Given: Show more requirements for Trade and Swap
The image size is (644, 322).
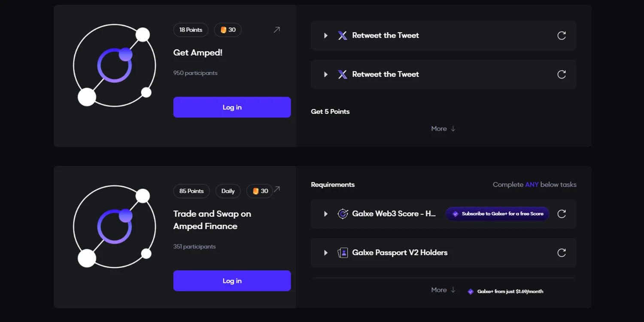Looking at the screenshot, I should click(x=443, y=290).
